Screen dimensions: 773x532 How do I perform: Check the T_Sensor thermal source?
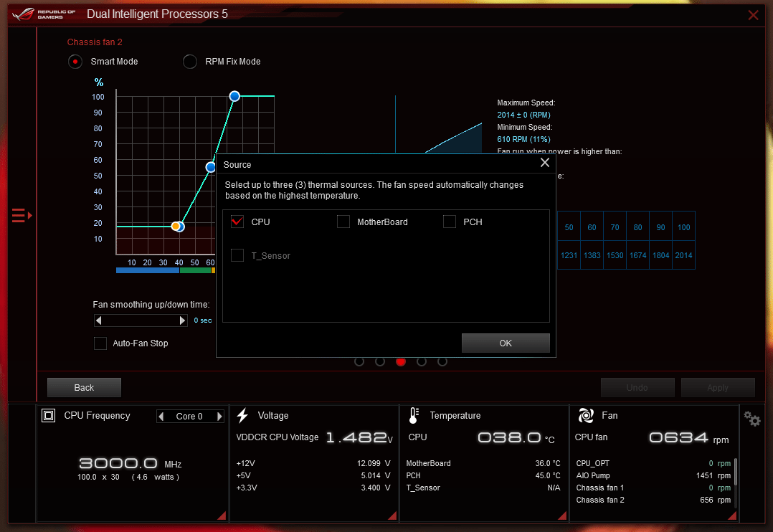point(237,255)
